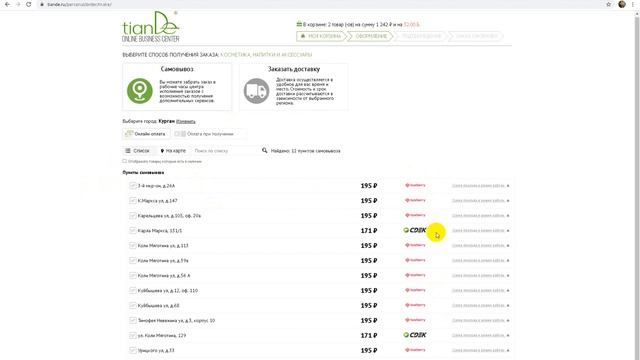640x360 pixels.
Task: Check the Коли Мяготина ул, д.113 pickup point
Action: 133,245
